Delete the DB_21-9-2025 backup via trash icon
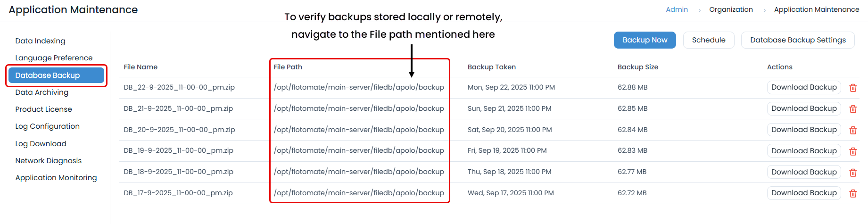The image size is (868, 224). (x=853, y=109)
